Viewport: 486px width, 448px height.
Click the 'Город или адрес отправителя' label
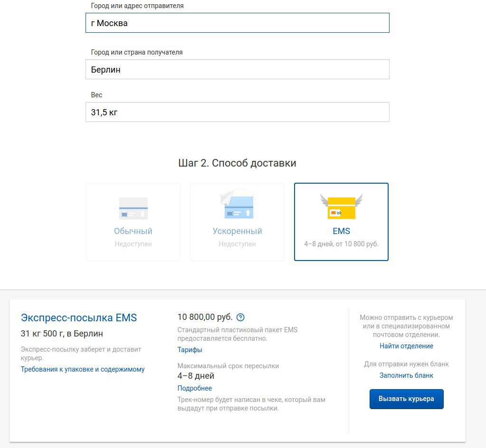tap(137, 6)
